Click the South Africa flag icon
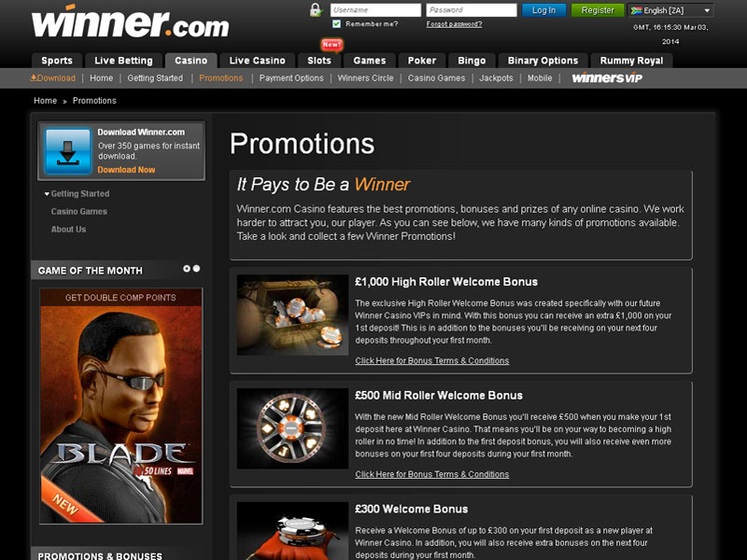This screenshot has width=747, height=560. 636,10
